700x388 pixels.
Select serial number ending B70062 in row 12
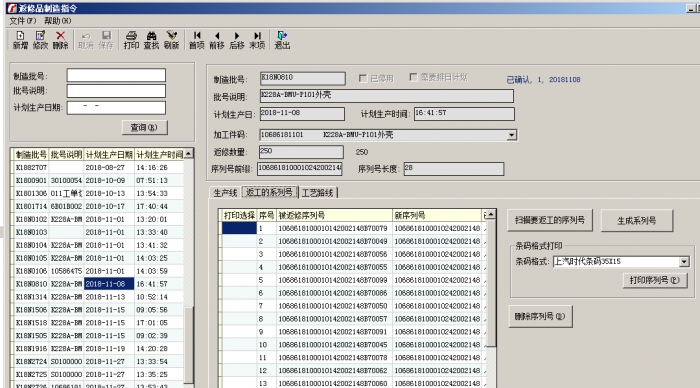pyautogui.click(x=333, y=371)
